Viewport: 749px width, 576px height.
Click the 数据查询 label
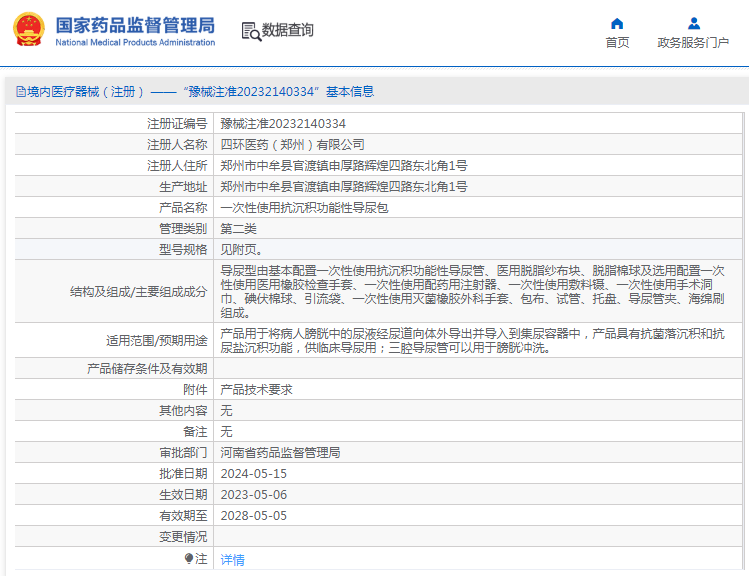tap(288, 30)
